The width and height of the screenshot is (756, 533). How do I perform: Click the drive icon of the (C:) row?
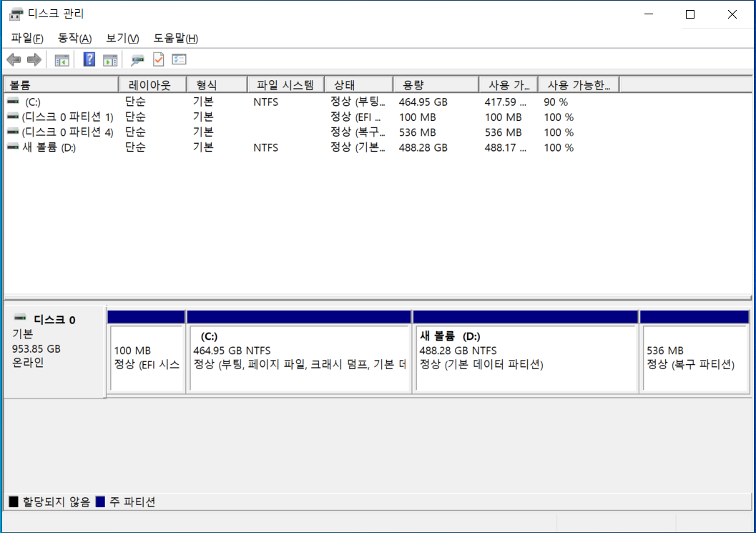tap(13, 102)
